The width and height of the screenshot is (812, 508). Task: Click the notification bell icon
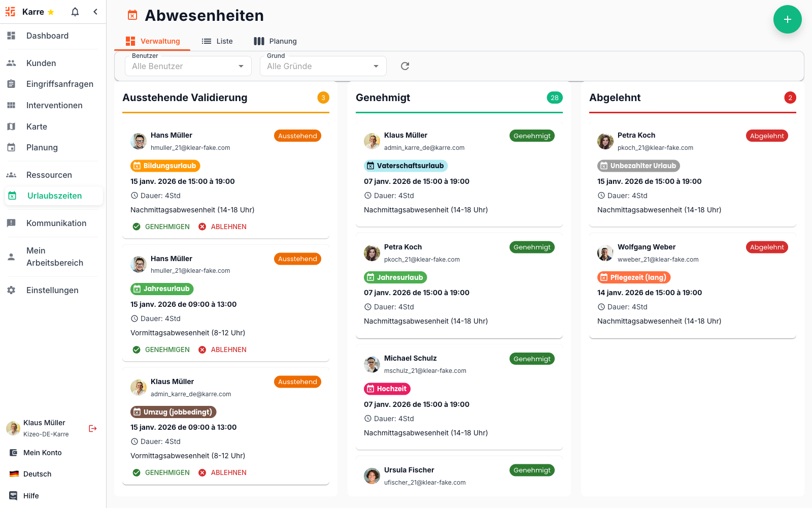[x=75, y=12]
